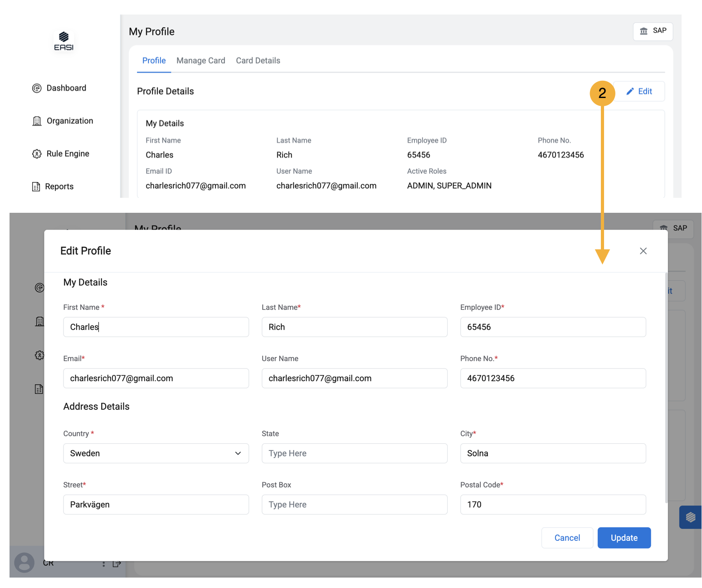Click the First Name input field
The height and width of the screenshot is (588, 702).
click(x=156, y=327)
